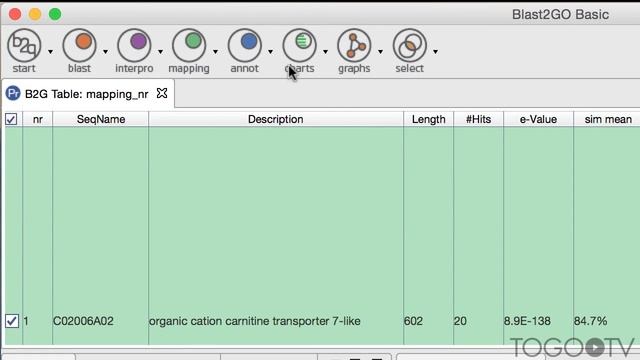
Task: Sort by #Hits column header
Action: (x=478, y=119)
